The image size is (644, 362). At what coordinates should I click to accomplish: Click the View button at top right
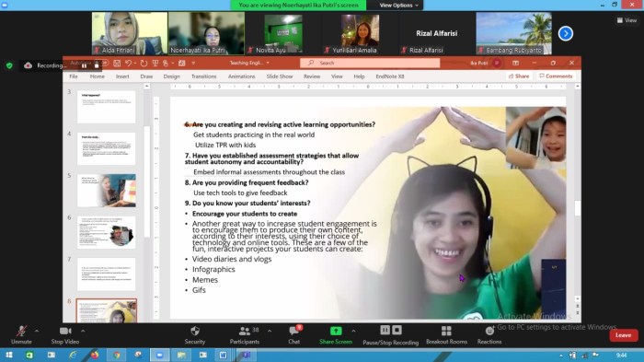click(627, 20)
